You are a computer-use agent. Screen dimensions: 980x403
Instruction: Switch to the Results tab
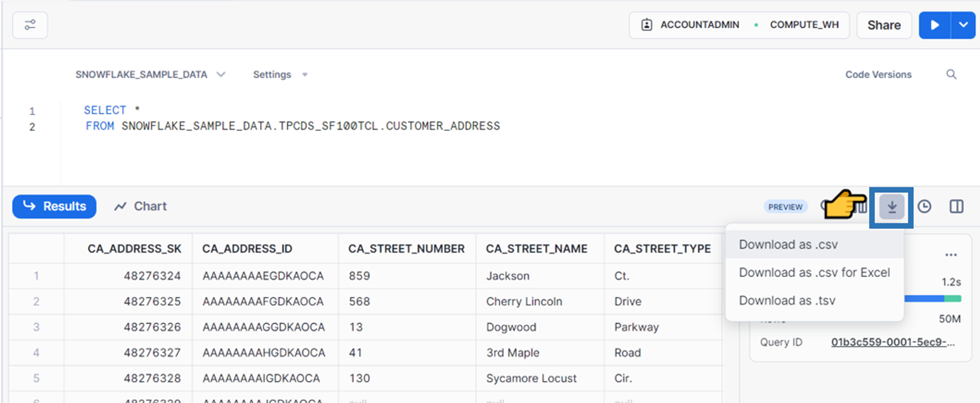click(x=54, y=207)
